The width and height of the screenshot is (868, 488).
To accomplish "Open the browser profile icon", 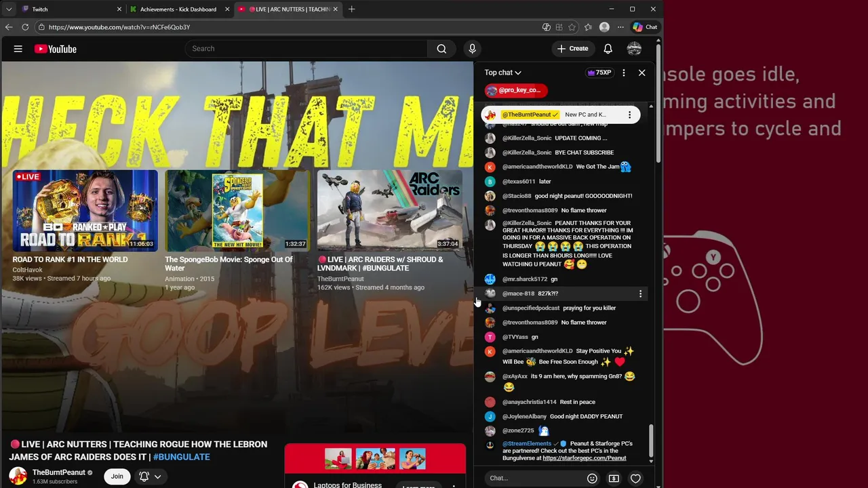I will click(x=604, y=27).
